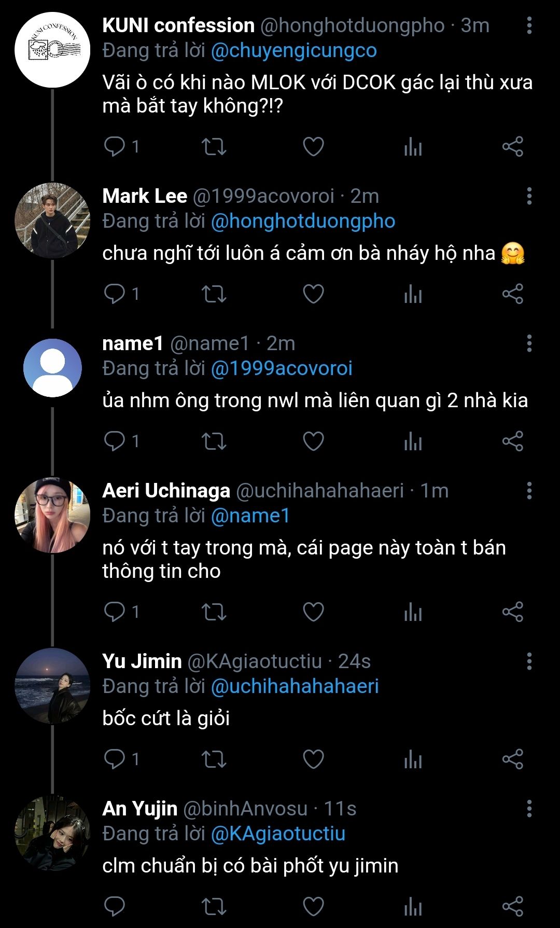Like the KUNI confession tweet

[313, 147]
